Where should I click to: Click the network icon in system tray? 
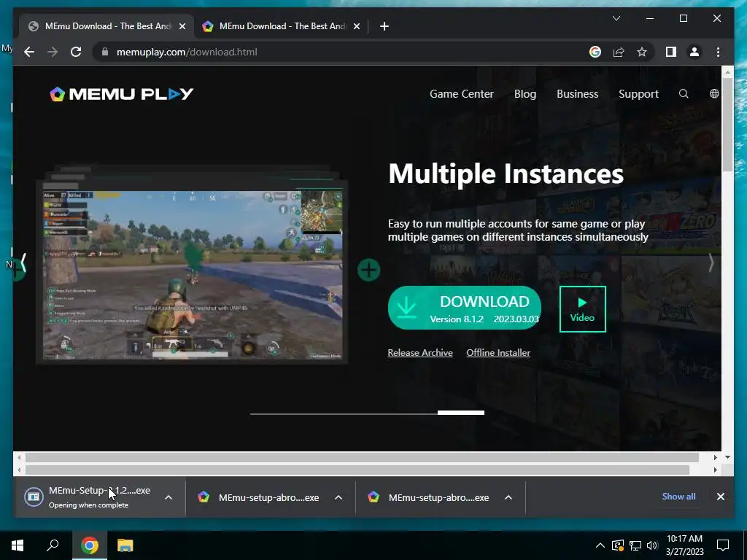point(635,545)
